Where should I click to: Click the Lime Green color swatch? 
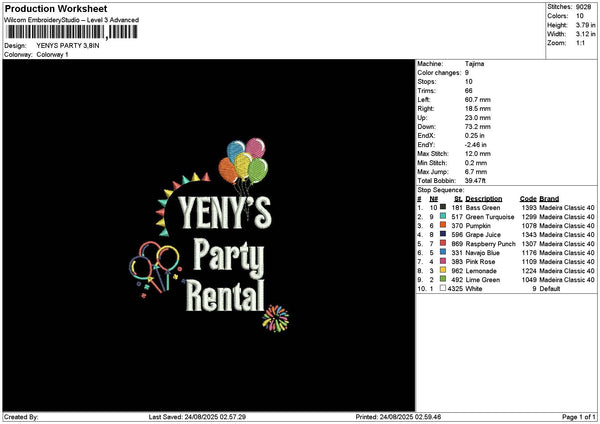(443, 279)
